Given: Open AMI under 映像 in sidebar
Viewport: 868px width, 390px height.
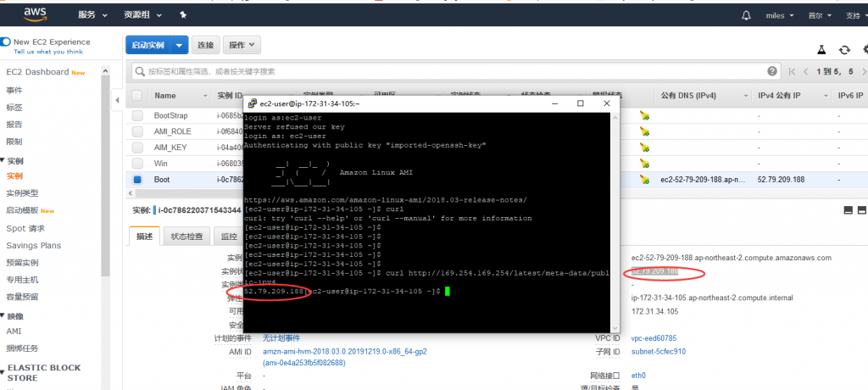Looking at the screenshot, I should point(14,331).
